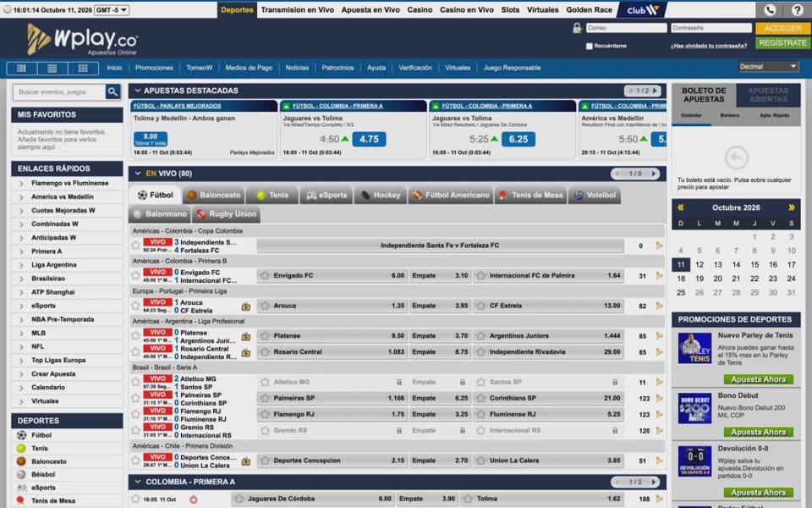Next page arrow in Apuestas Destacadas
This screenshot has height=508, width=812.
(x=655, y=91)
